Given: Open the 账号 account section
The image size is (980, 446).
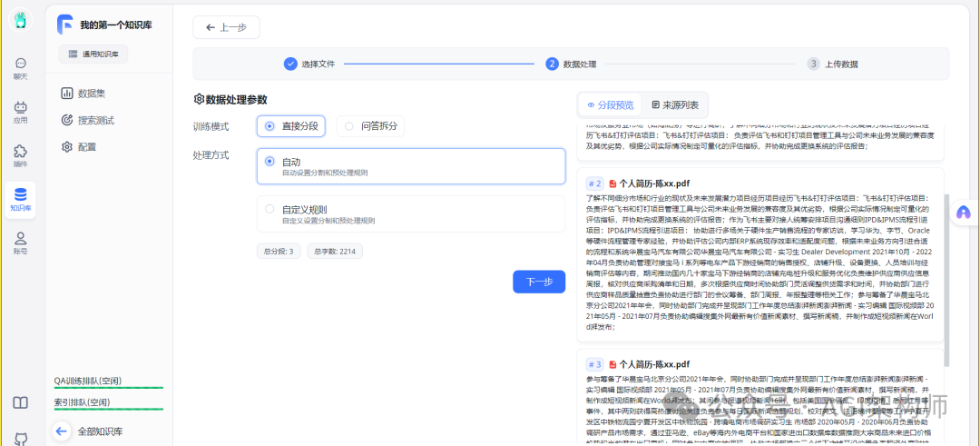Looking at the screenshot, I should coord(21,243).
